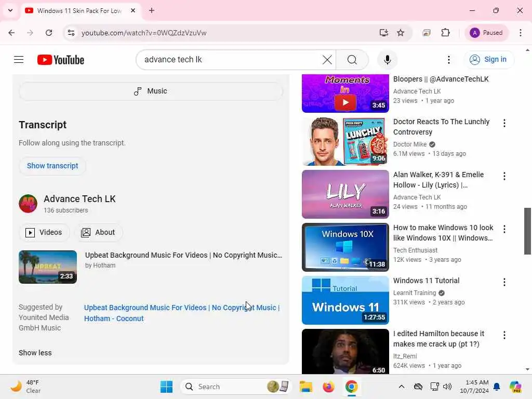Follow Hotham - Coconut blue link
The height and width of the screenshot is (399, 532).
click(x=182, y=313)
